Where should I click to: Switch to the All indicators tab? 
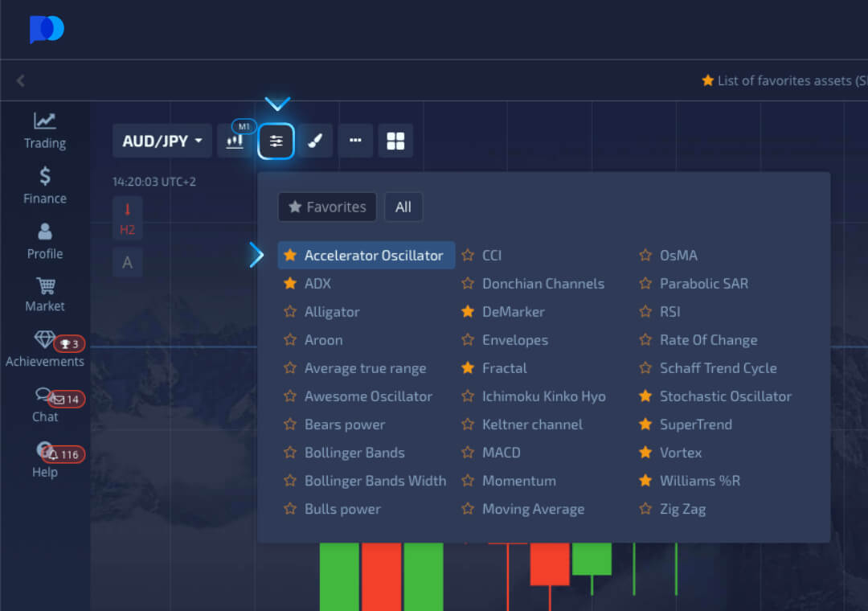point(403,207)
